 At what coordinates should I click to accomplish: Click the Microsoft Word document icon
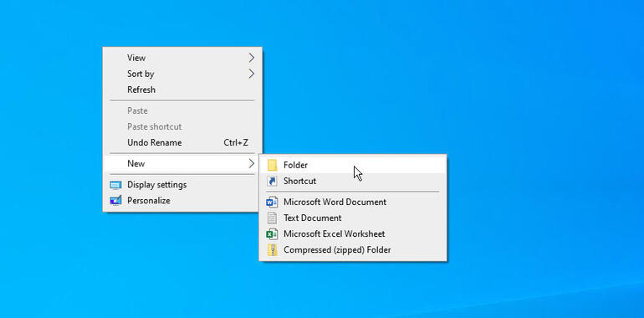[x=272, y=203]
